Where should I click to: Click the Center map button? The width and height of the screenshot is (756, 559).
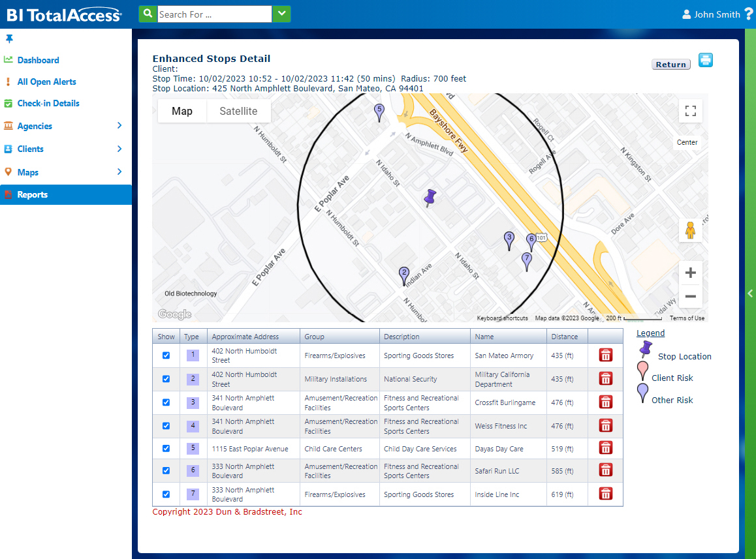pyautogui.click(x=687, y=143)
